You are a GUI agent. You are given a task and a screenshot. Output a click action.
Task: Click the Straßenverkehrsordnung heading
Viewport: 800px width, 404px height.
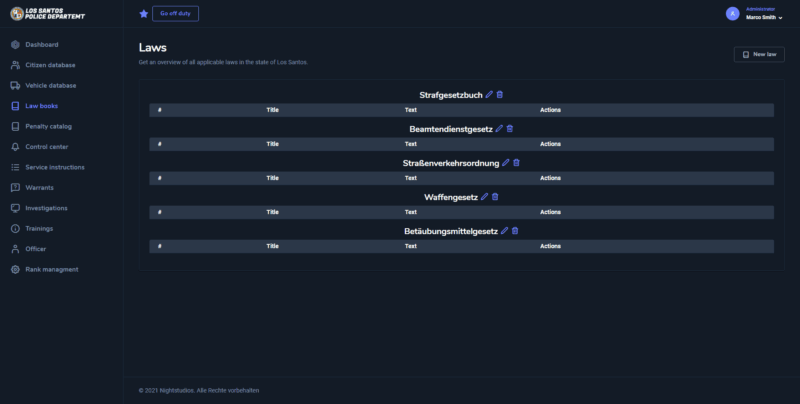pyautogui.click(x=451, y=163)
